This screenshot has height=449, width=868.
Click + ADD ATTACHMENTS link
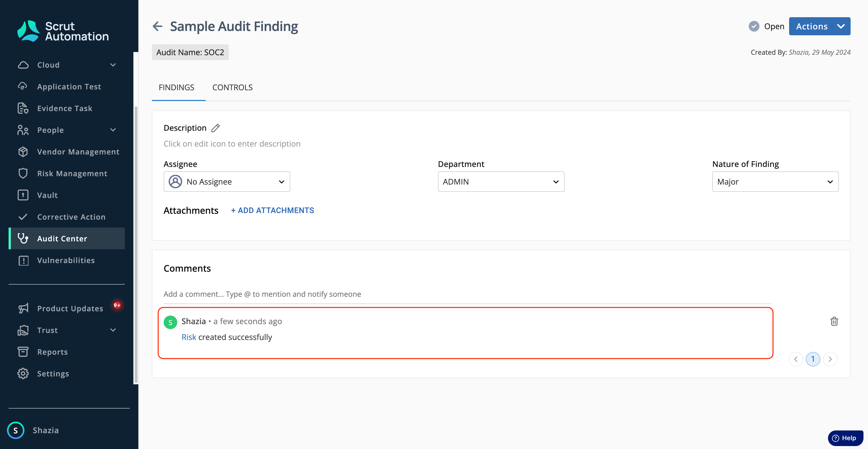point(272,210)
